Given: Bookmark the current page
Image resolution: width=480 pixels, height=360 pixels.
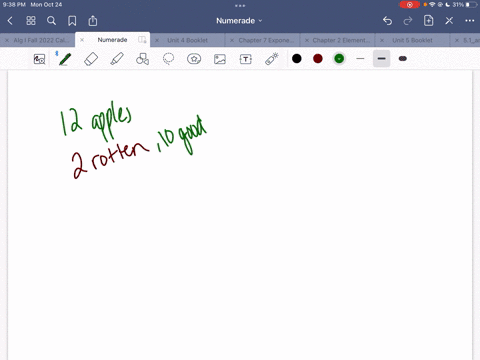Looking at the screenshot, I should [x=72, y=21].
